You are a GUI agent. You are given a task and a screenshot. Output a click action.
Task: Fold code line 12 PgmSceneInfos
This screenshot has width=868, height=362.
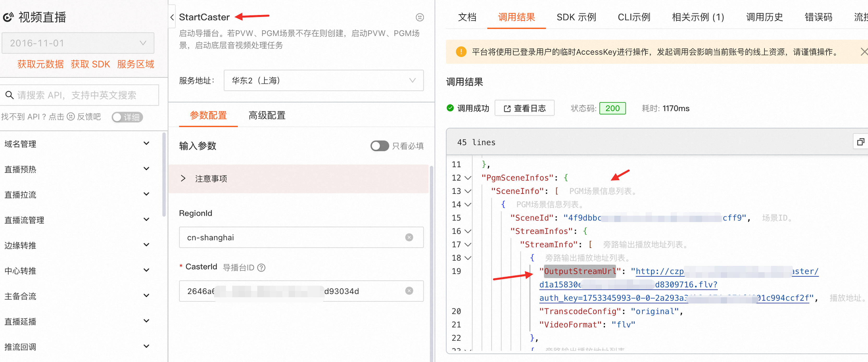[x=468, y=178]
